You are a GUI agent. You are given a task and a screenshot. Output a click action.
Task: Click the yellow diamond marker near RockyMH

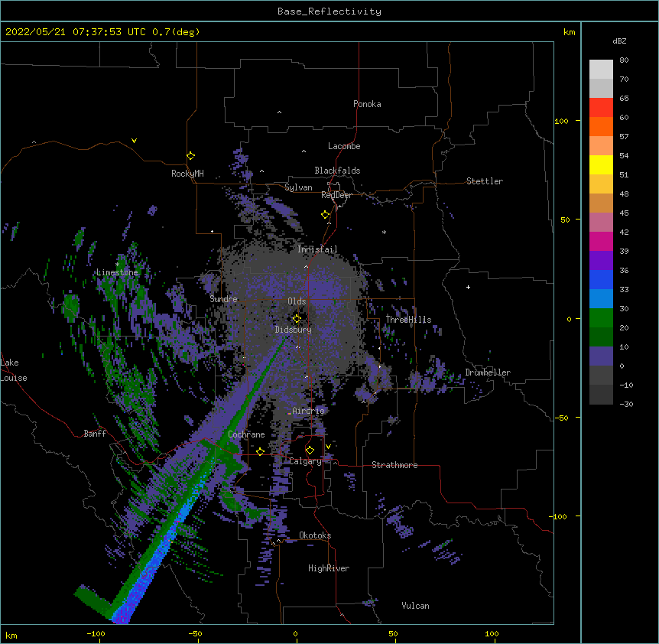[191, 156]
